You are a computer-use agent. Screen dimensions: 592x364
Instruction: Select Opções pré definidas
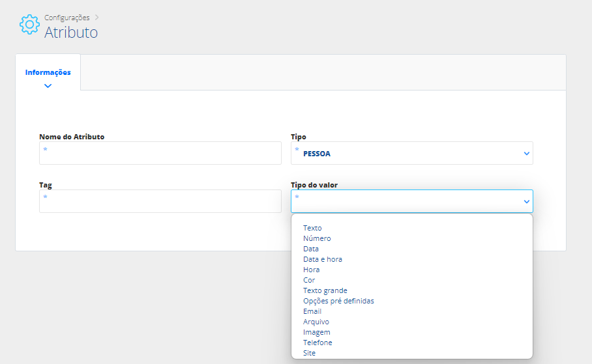point(338,301)
